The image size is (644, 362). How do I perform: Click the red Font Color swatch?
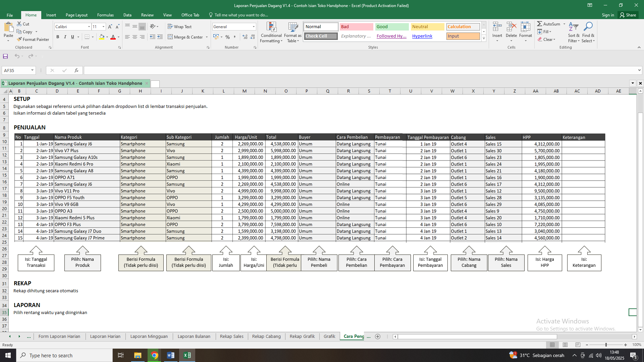113,37
